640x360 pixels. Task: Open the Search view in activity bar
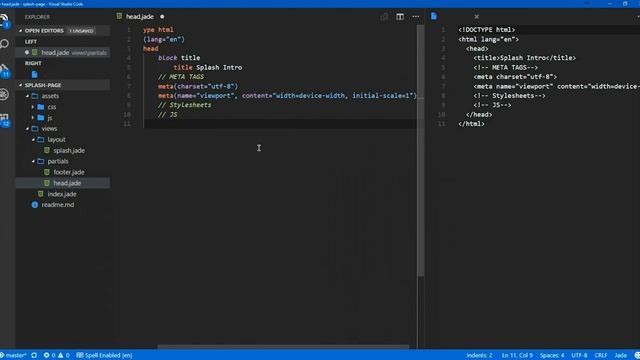pos(4,44)
